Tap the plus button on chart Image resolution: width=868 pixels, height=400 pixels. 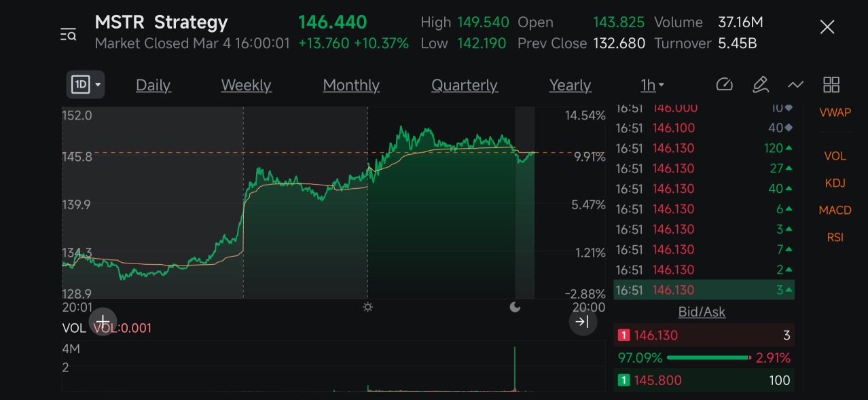pyautogui.click(x=103, y=321)
